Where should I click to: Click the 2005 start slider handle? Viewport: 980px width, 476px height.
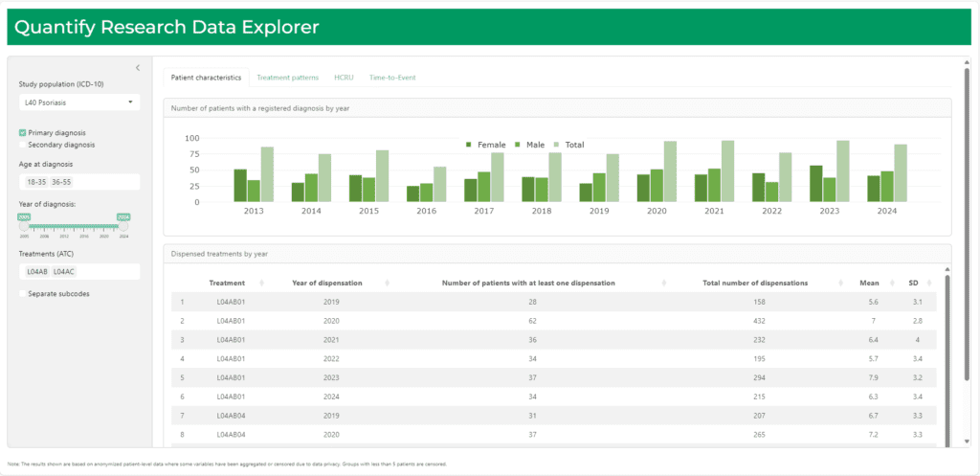coord(24,226)
